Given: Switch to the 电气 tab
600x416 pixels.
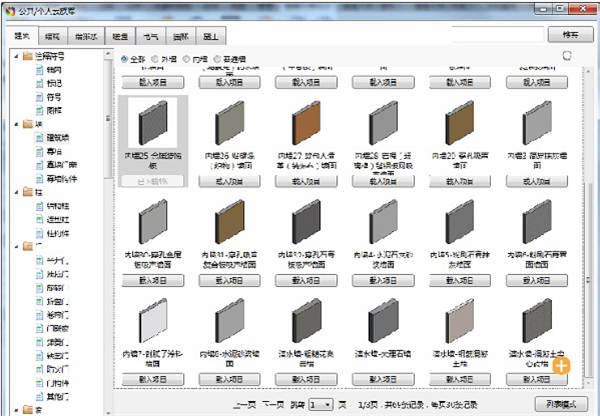Looking at the screenshot, I should click(x=149, y=35).
